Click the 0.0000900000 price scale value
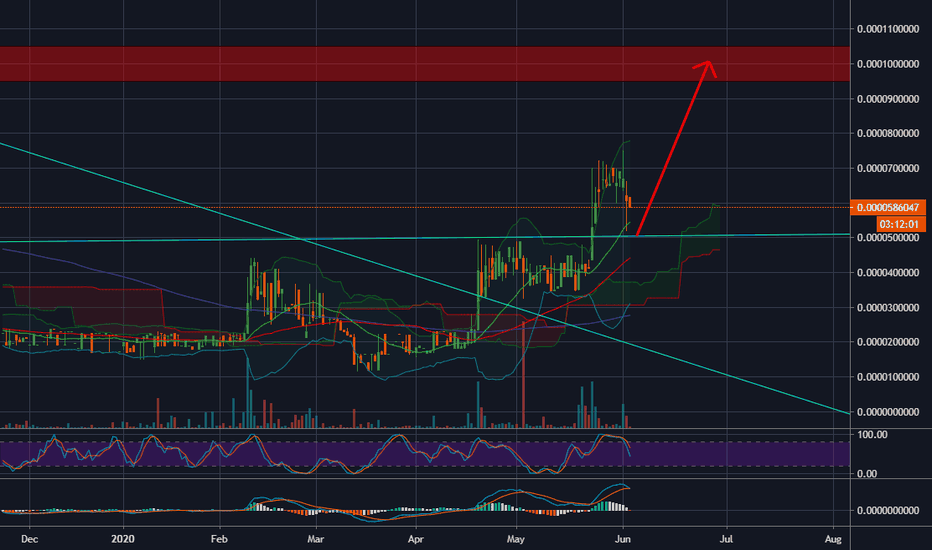This screenshot has width=932, height=550. tap(888, 99)
